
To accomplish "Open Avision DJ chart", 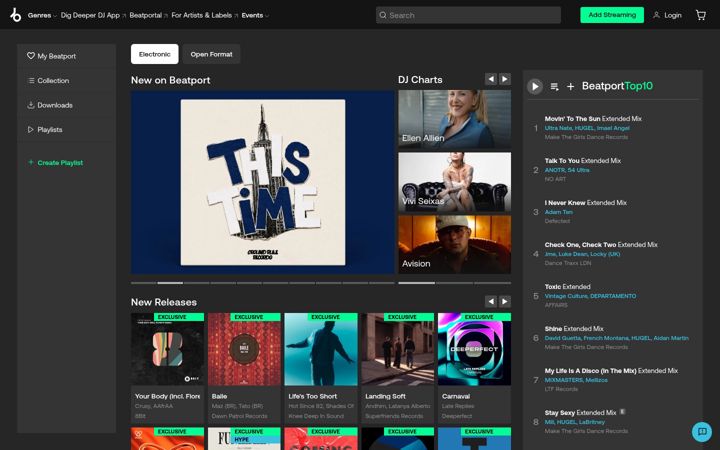I will (455, 245).
